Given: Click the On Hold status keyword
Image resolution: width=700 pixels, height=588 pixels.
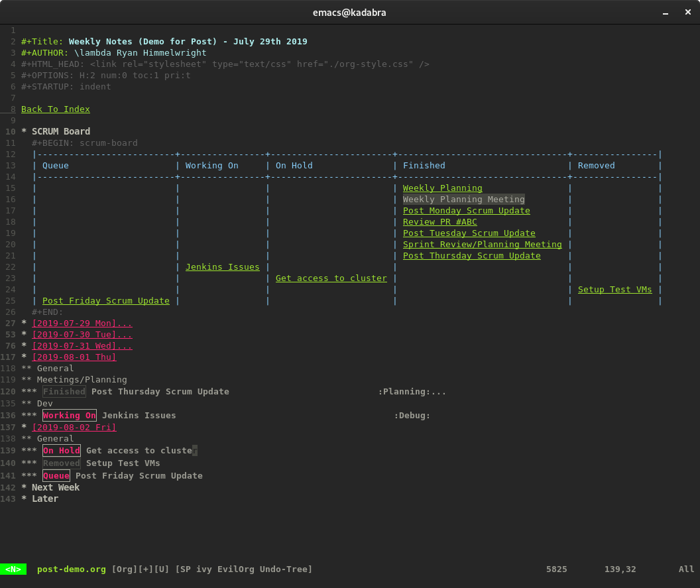Looking at the screenshot, I should 61,451.
